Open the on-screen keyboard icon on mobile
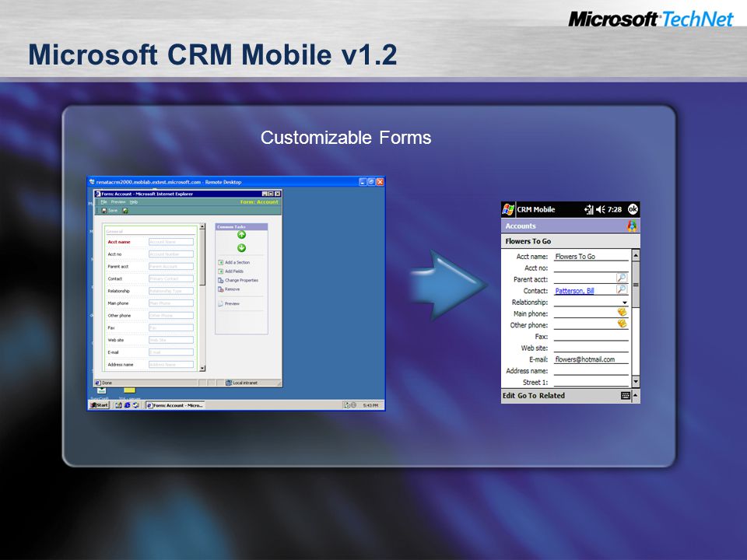This screenshot has height=560, width=747. point(626,396)
